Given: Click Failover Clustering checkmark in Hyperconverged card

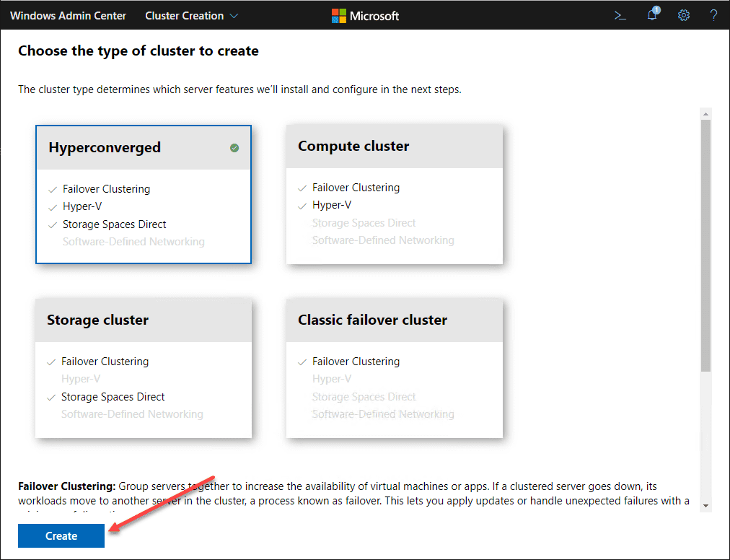Looking at the screenshot, I should coord(53,189).
